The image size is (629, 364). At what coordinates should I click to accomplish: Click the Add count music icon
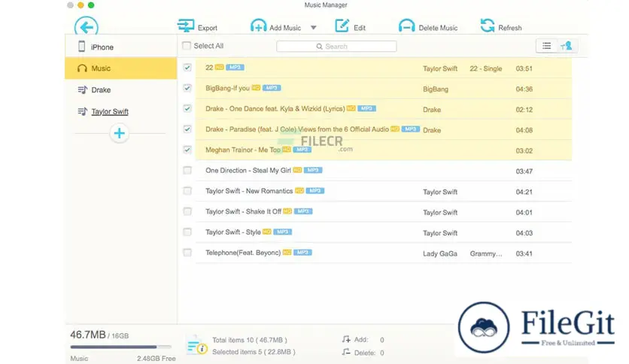[x=346, y=339]
